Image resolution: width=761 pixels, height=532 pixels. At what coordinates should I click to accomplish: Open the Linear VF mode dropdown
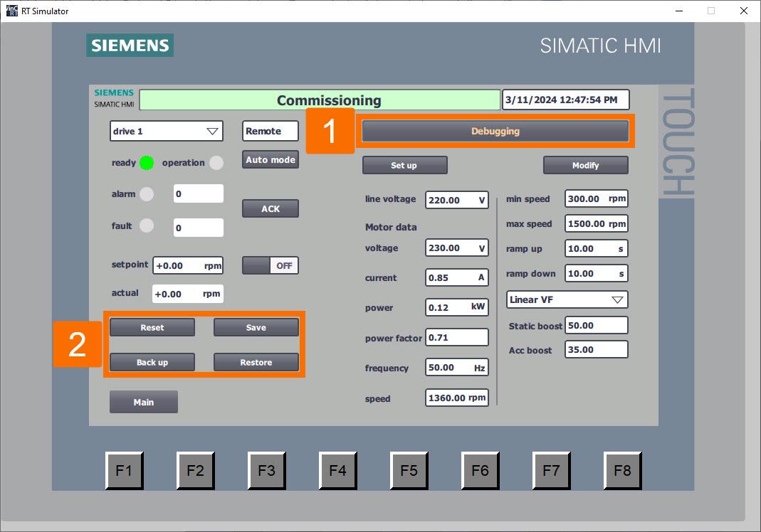(566, 299)
